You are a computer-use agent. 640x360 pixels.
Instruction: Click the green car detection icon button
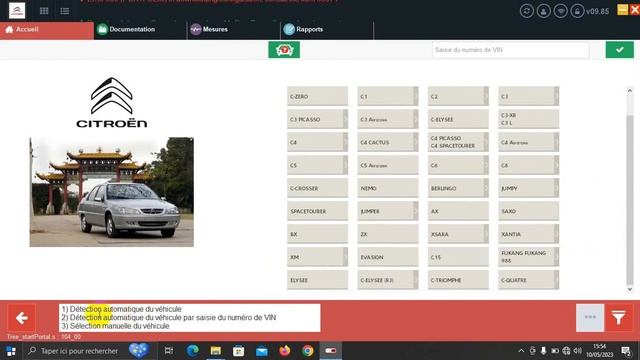pos(284,50)
